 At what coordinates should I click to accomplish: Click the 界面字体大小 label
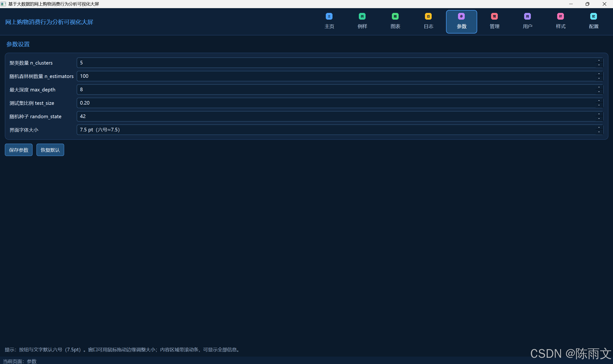click(24, 130)
